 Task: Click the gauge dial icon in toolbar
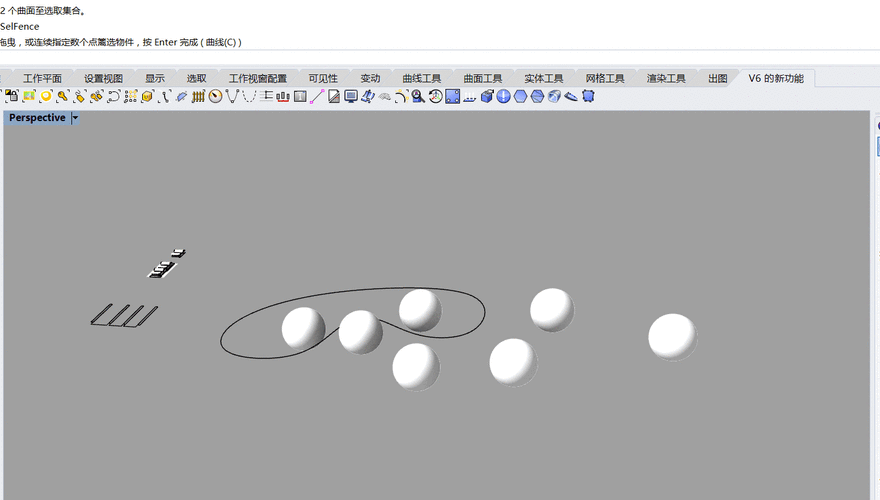(215, 97)
